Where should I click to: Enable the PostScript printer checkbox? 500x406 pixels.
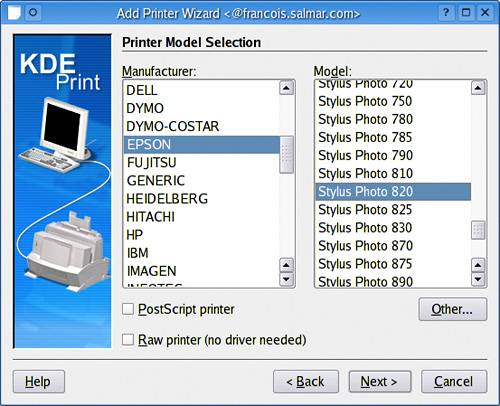click(x=128, y=309)
